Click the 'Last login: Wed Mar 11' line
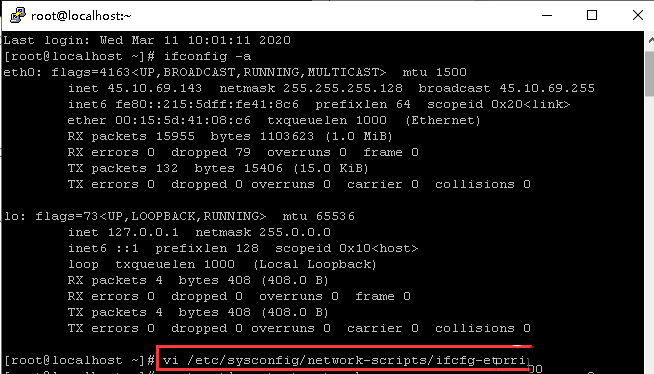The width and height of the screenshot is (654, 374). click(147, 40)
